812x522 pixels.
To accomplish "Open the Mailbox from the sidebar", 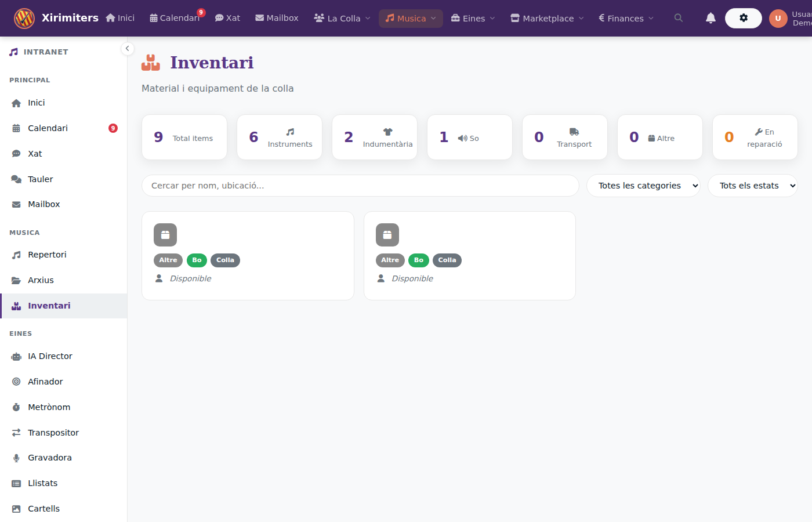I will click(45, 204).
